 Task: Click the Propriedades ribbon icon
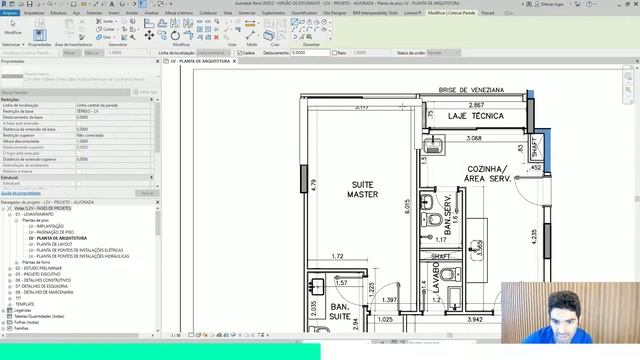coord(40,35)
